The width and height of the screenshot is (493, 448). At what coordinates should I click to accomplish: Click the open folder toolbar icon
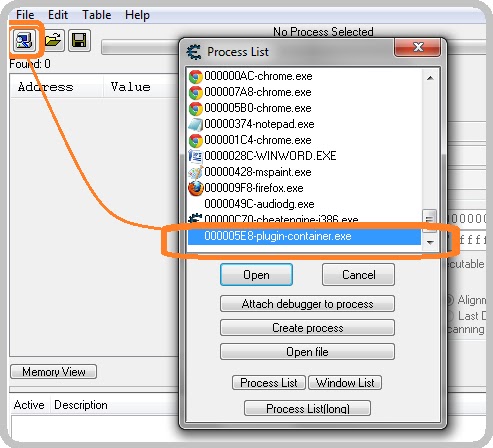53,40
